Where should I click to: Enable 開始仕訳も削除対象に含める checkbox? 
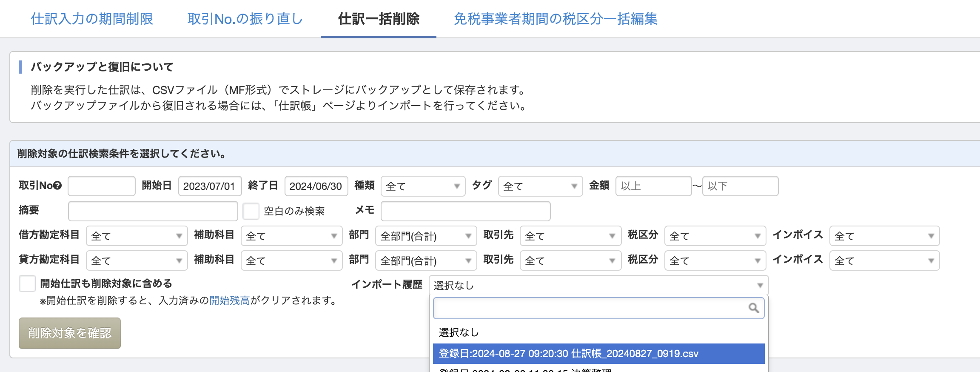coord(27,283)
